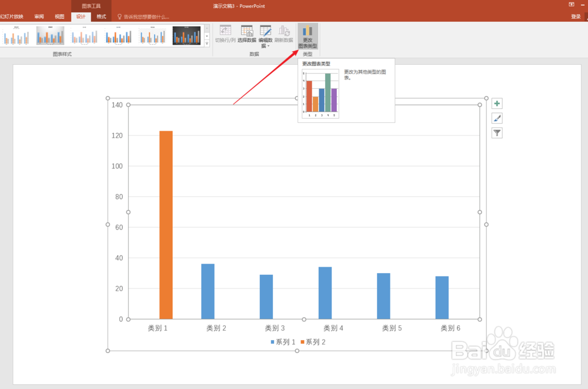This screenshot has height=389, width=588.
Task: Apply the fifth chart style thumbnail
Action: click(x=153, y=35)
